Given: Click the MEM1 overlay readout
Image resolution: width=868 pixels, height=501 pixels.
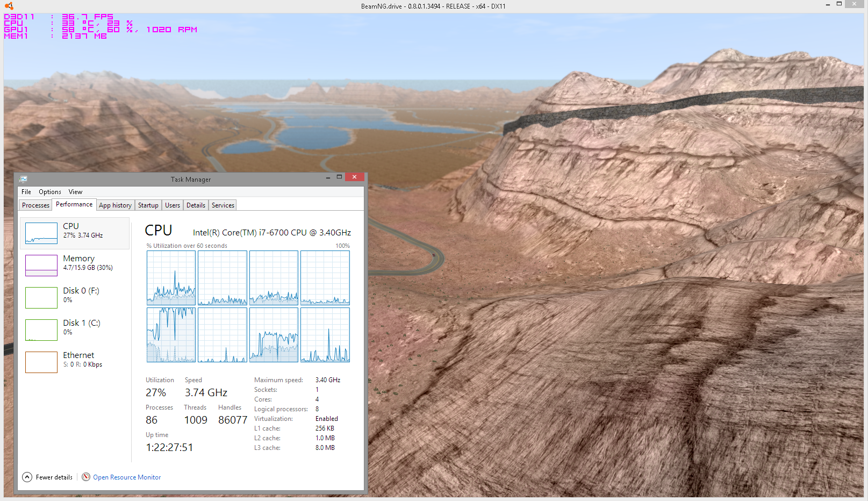Looking at the screenshot, I should [55, 36].
